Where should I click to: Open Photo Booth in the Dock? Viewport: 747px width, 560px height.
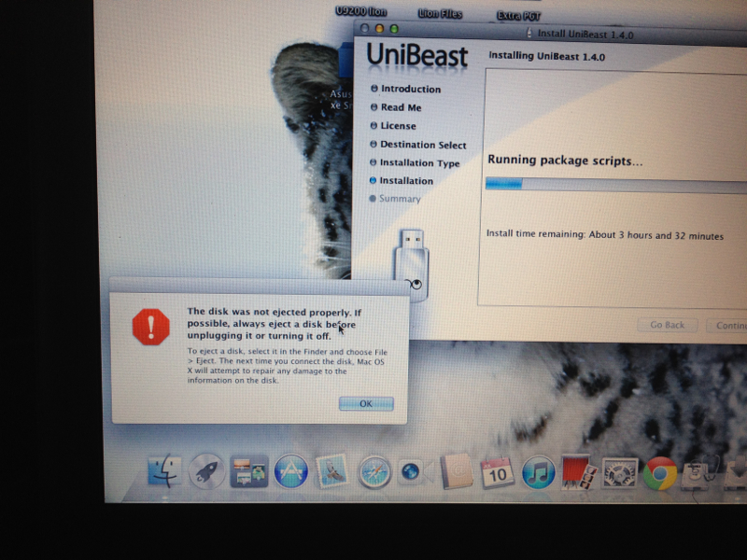pyautogui.click(x=578, y=472)
